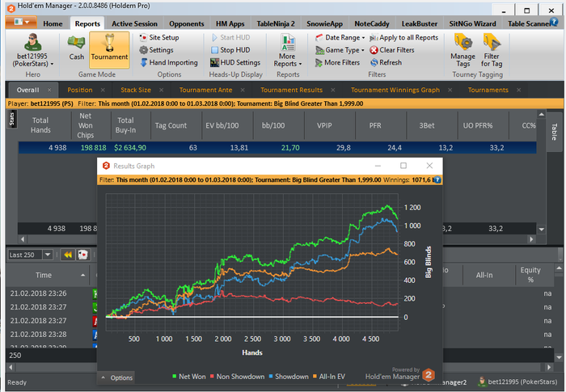Viewport: 566px width, 392px height.
Task: Click the vertical Stats side label
Action: pos(11,119)
